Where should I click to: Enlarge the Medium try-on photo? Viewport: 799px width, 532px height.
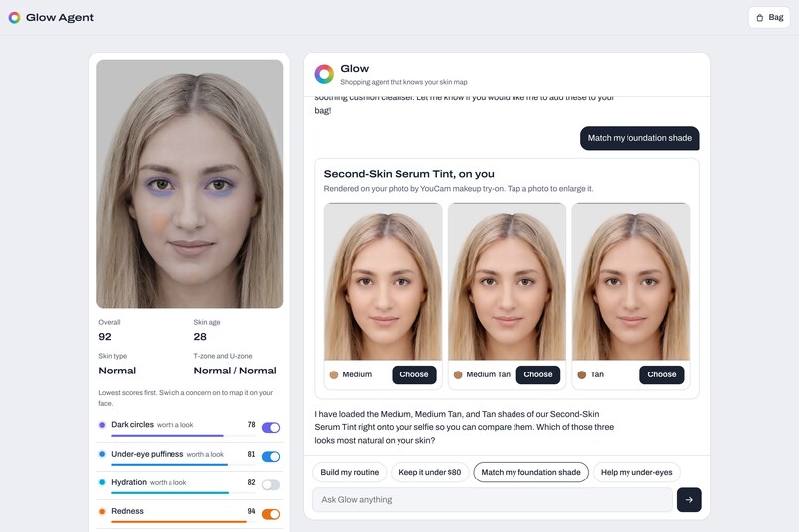(x=384, y=281)
